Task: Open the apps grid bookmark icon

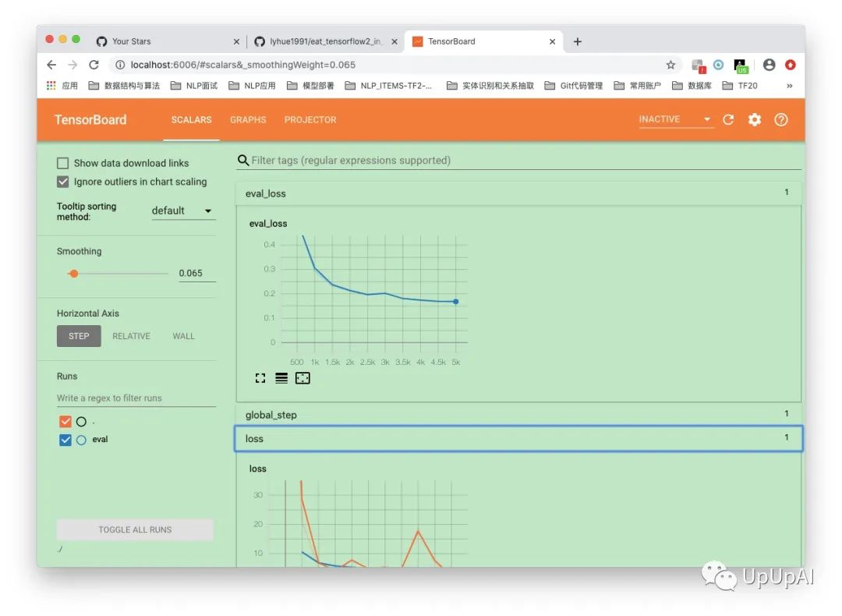Action: point(51,86)
